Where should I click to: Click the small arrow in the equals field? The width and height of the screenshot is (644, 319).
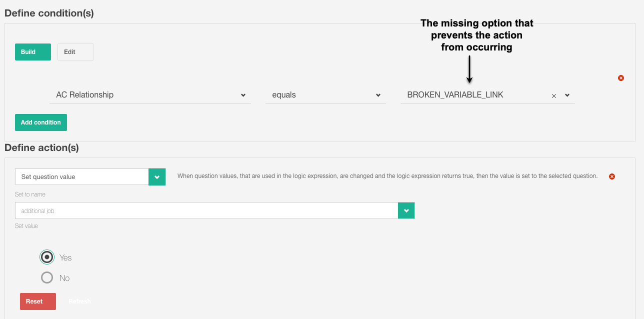click(x=378, y=95)
